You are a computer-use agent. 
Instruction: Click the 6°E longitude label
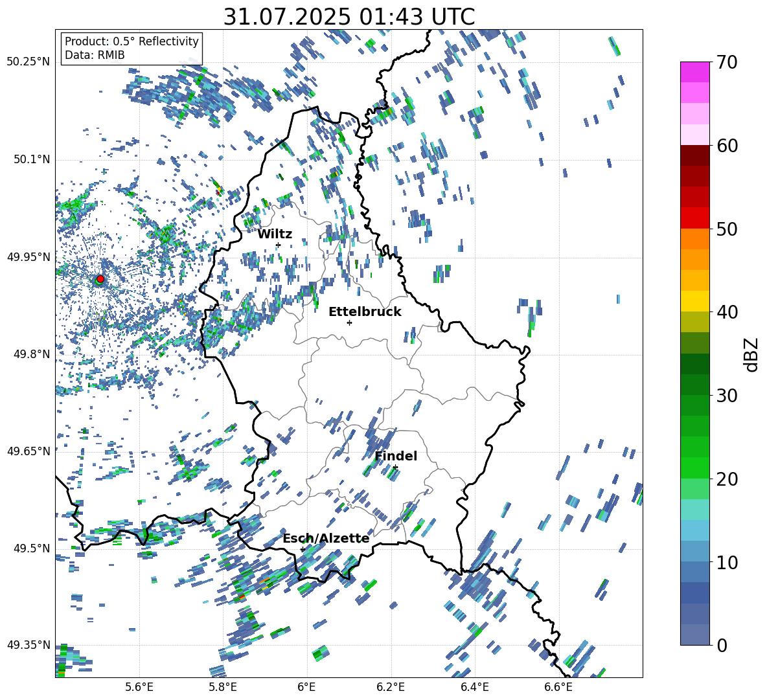click(x=306, y=687)
